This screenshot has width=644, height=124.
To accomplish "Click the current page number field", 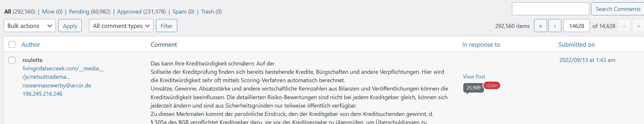I will [x=576, y=26].
